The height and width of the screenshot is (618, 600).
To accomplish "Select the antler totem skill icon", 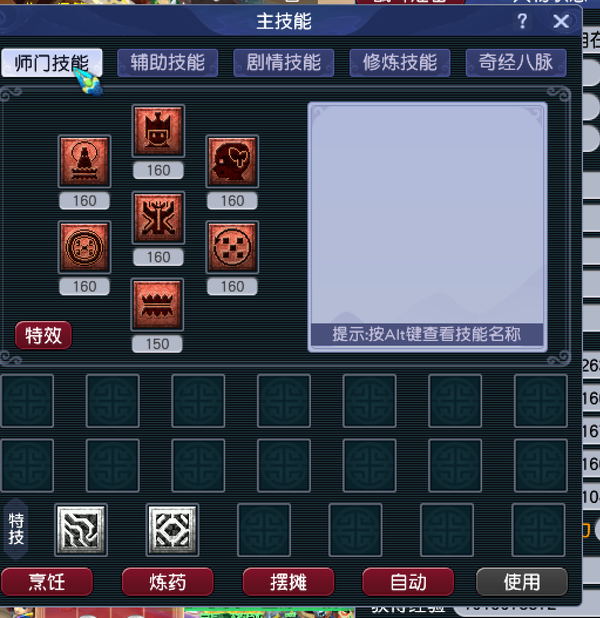I will (158, 218).
